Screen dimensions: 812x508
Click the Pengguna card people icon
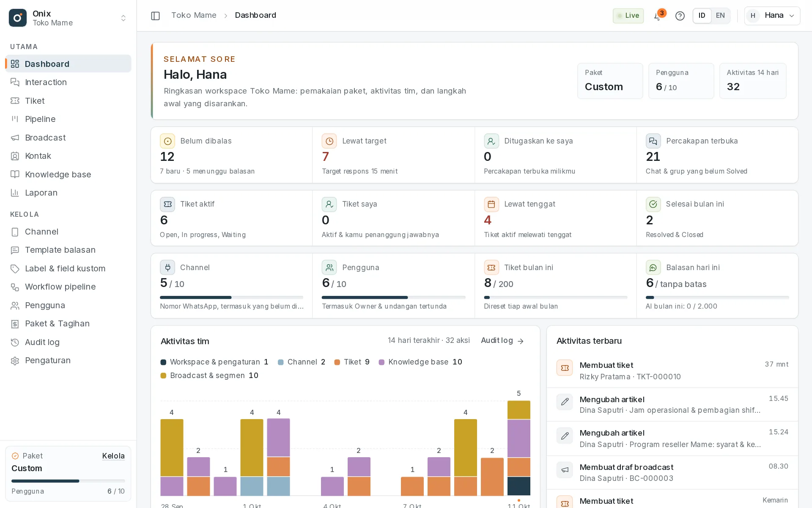tap(329, 268)
